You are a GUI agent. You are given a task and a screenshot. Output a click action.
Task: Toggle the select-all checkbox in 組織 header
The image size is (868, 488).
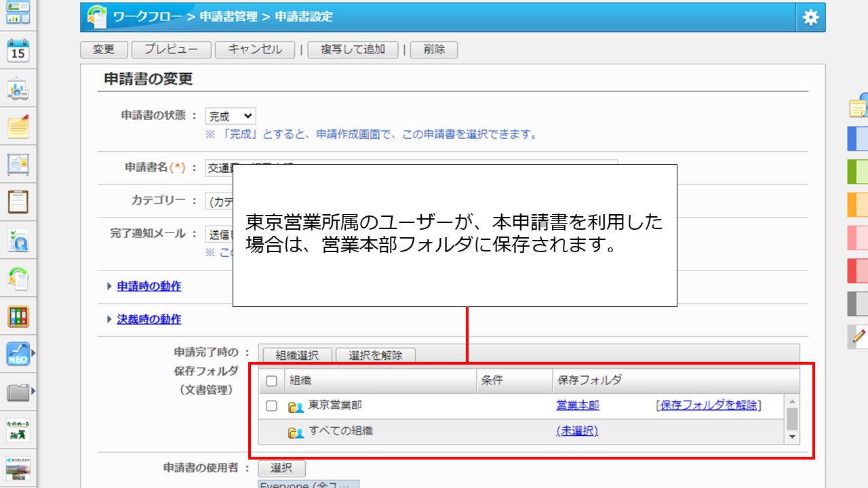pyautogui.click(x=271, y=381)
